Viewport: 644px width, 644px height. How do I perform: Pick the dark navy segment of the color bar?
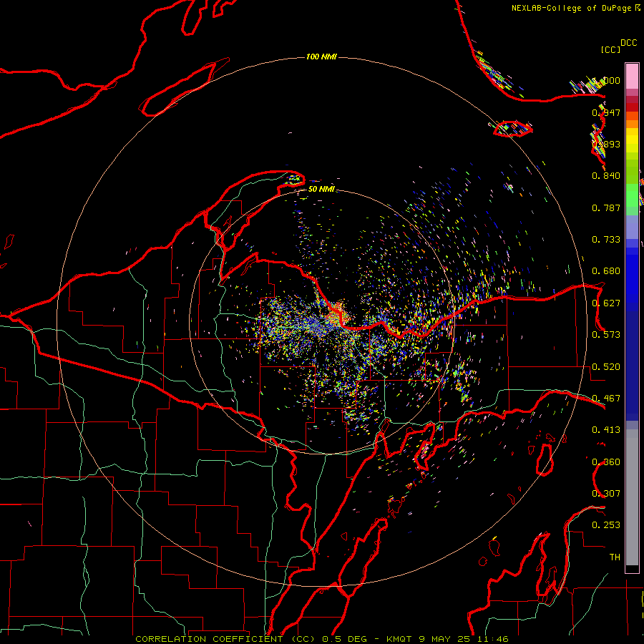(x=632, y=366)
